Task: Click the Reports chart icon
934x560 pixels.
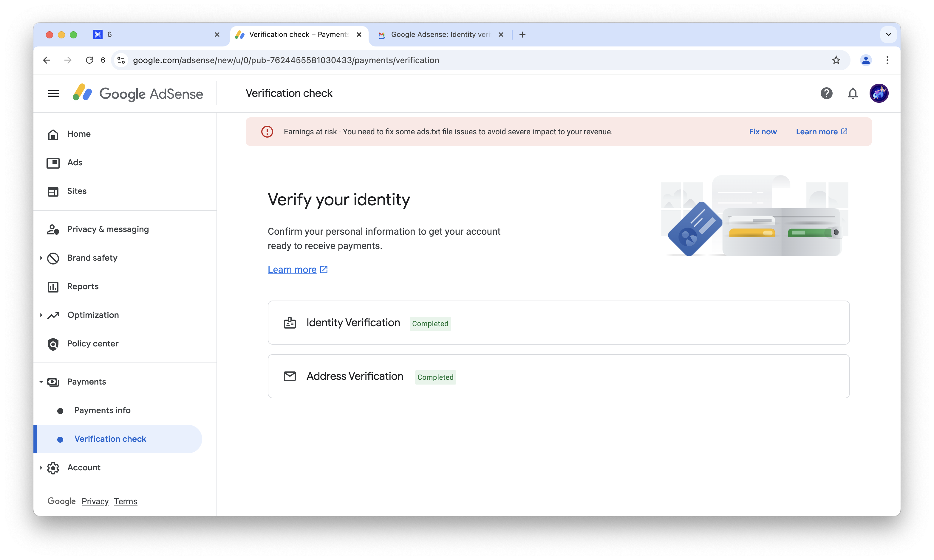Action: pos(53,287)
